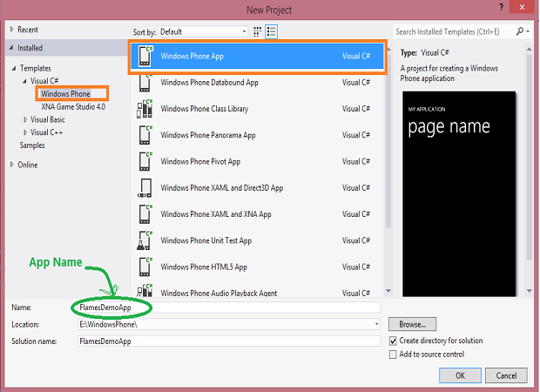
Task: Click template list scroll down arrow
Action: [x=388, y=291]
